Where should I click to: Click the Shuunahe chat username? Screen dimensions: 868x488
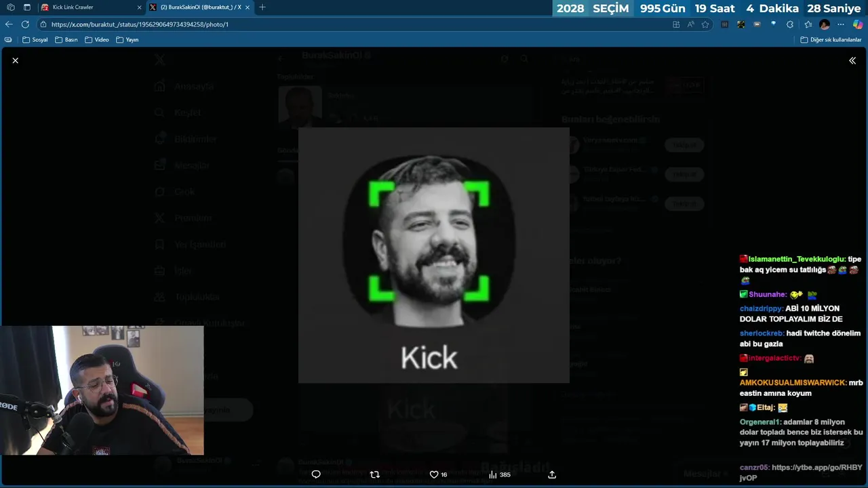pyautogui.click(x=768, y=295)
